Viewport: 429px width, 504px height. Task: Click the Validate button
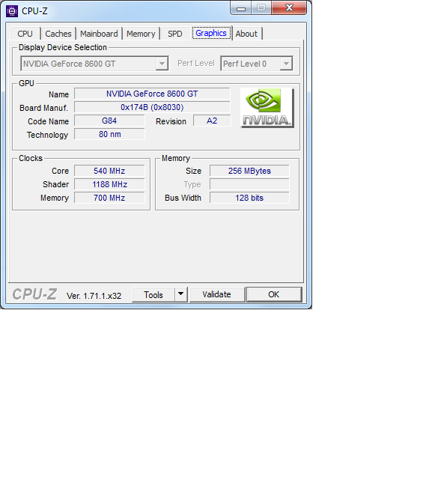pos(216,294)
